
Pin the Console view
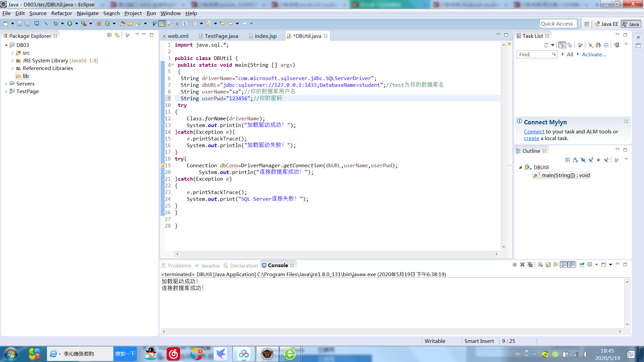(581, 264)
